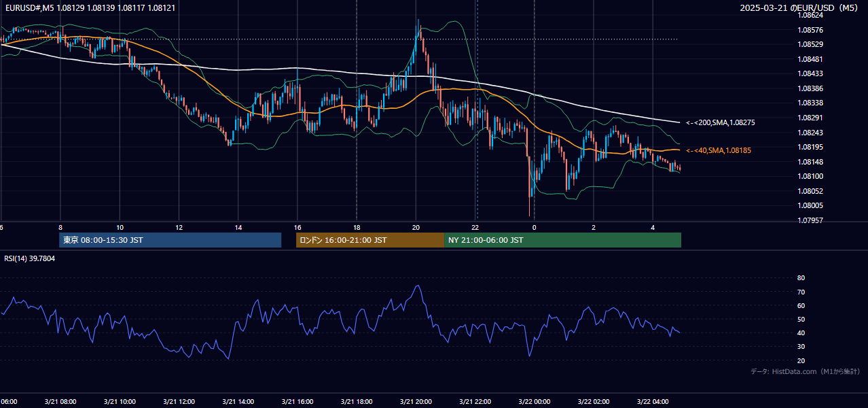868x408 pixels.
Task: Click hour tick '18' below the price chart
Action: coord(357,227)
